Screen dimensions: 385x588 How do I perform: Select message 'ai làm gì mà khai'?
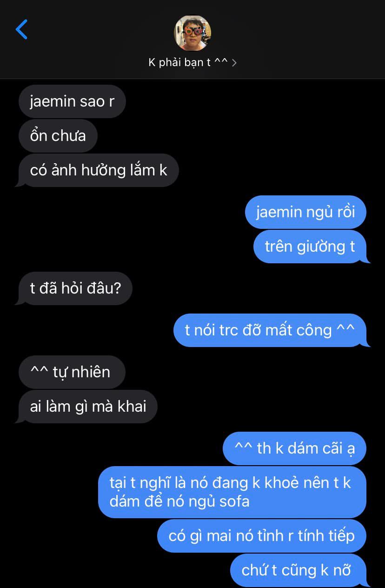87,407
